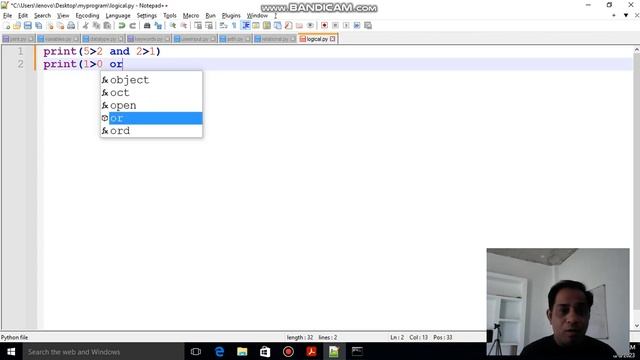Start macro recording with the red dot icon
640x360 pixels.
point(324,26)
